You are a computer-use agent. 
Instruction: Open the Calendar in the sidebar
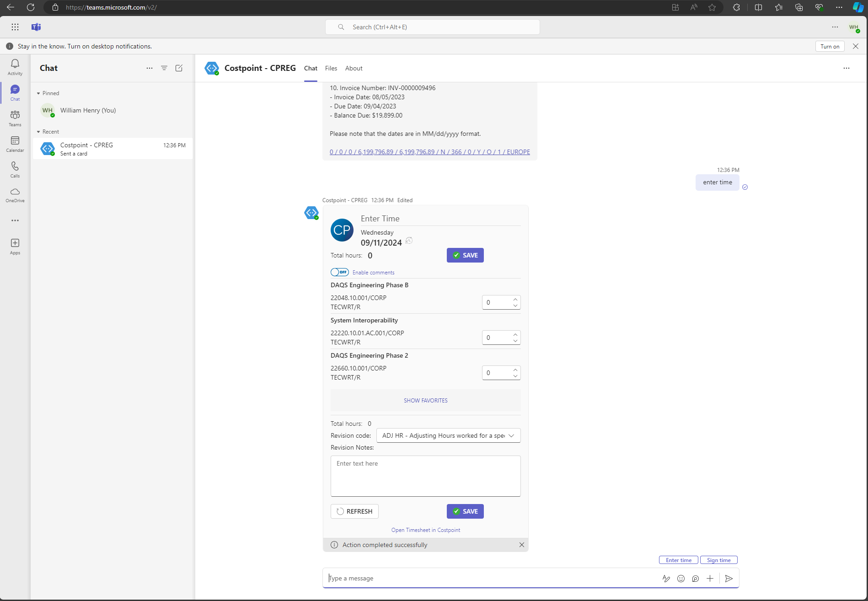pyautogui.click(x=15, y=144)
